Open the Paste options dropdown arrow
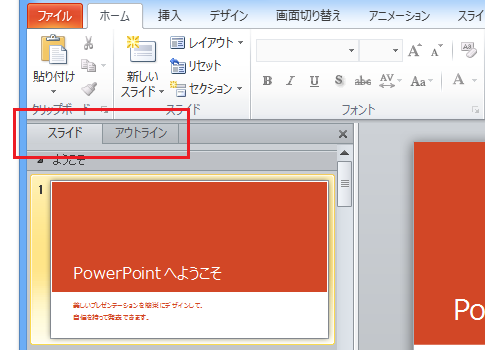The width and height of the screenshot is (485, 360). tap(53, 91)
